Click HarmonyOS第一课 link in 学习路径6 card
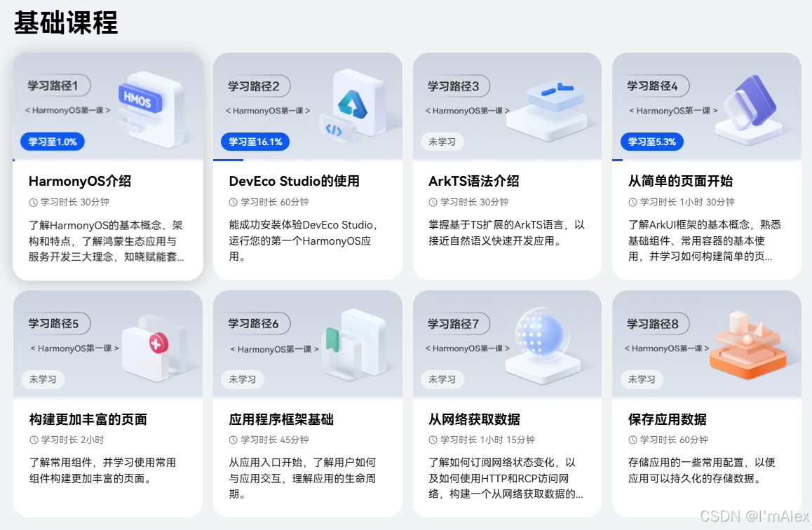812x530 pixels. click(274, 349)
